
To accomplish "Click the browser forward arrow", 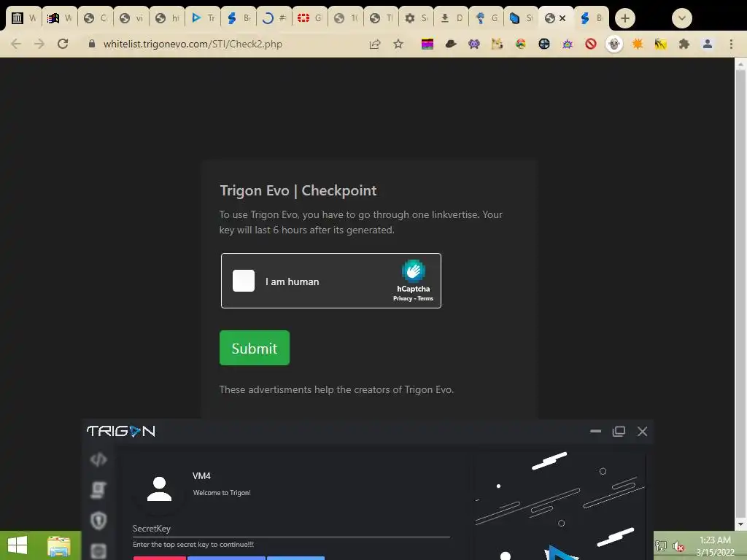I will (x=39, y=44).
